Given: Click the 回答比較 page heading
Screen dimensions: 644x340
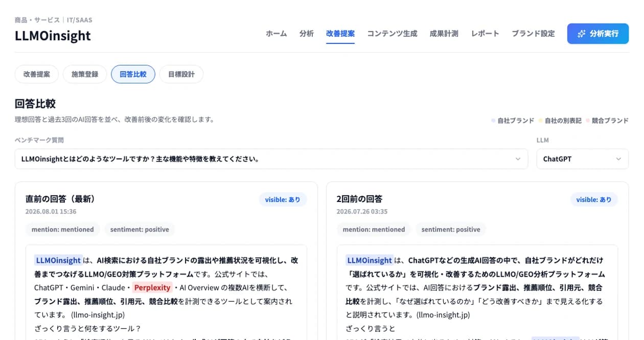Looking at the screenshot, I should pyautogui.click(x=35, y=104).
